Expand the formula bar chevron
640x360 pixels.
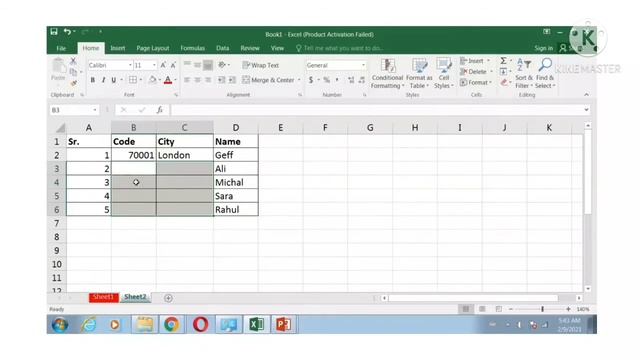[x=586, y=110]
